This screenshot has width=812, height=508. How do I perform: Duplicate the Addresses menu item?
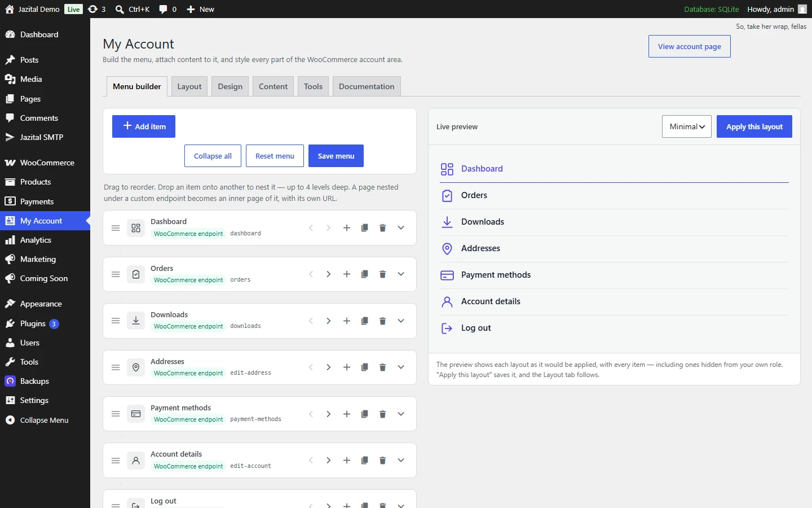pyautogui.click(x=365, y=367)
